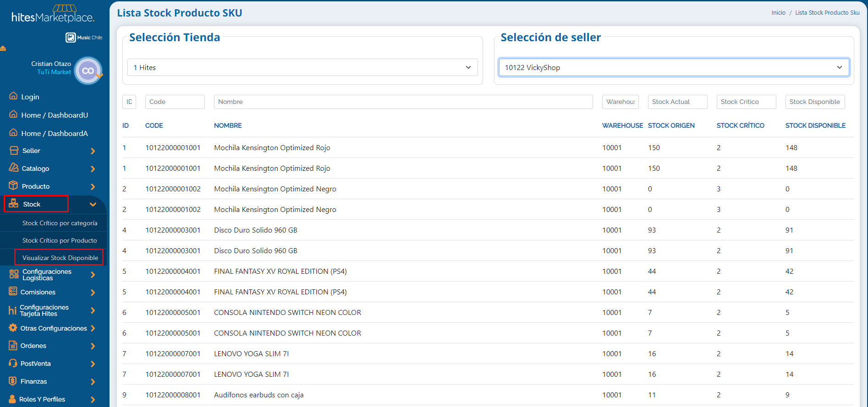The image size is (868, 407).
Task: Sort by the CODE column header
Action: (154, 125)
